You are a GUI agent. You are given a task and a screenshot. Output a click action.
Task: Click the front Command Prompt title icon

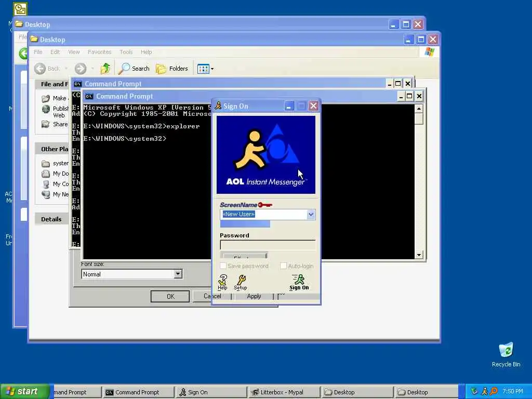pyautogui.click(x=89, y=96)
